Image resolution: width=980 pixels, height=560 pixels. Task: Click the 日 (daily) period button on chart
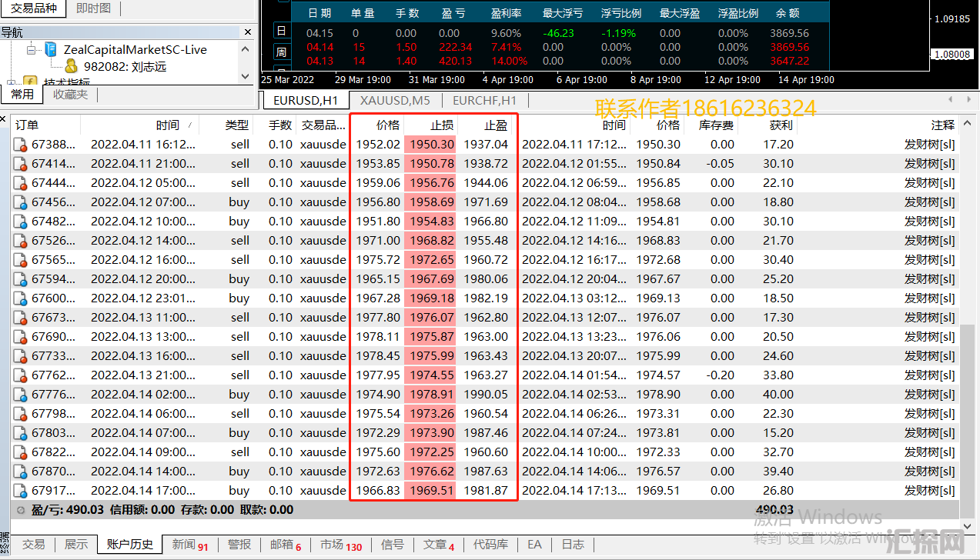281,32
